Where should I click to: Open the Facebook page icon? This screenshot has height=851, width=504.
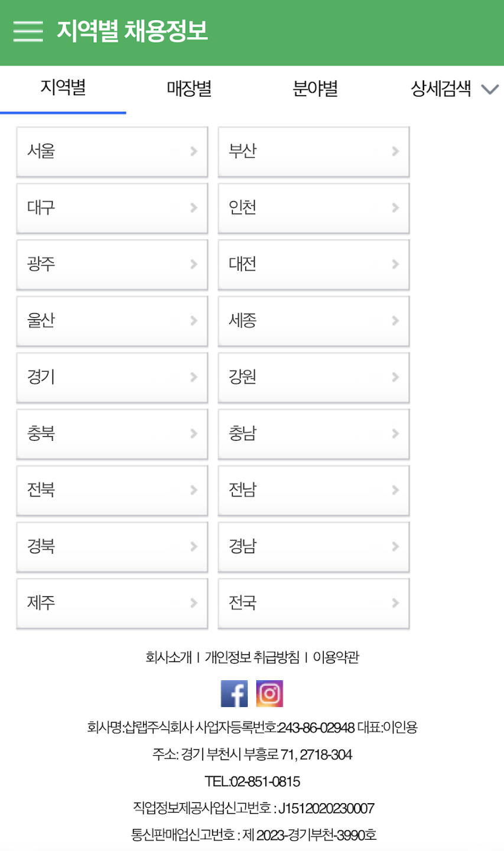(235, 693)
